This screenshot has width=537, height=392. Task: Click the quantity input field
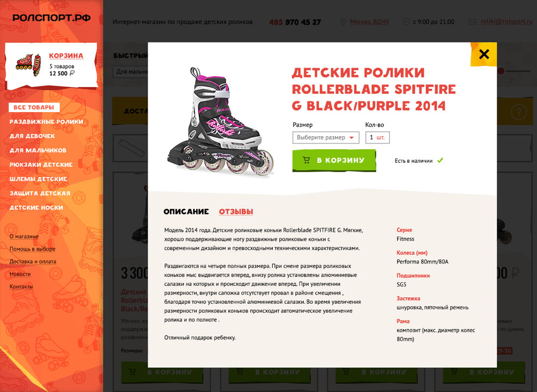pos(377,138)
